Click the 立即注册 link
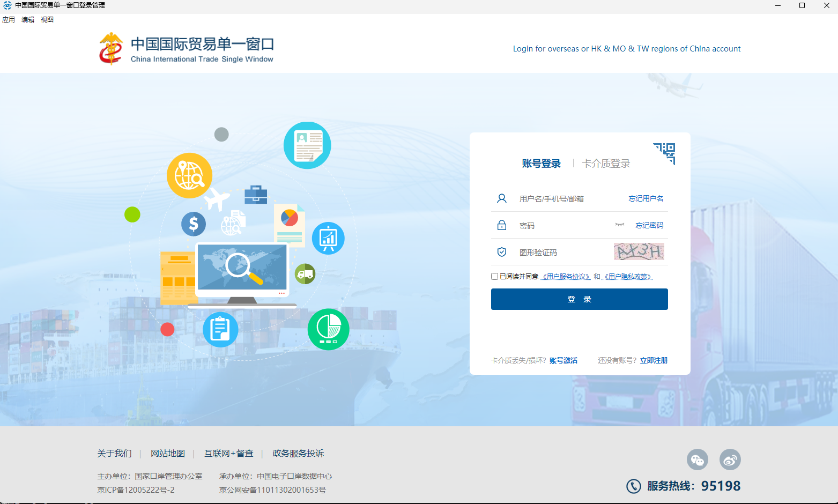This screenshot has width=838, height=504. 654,360
